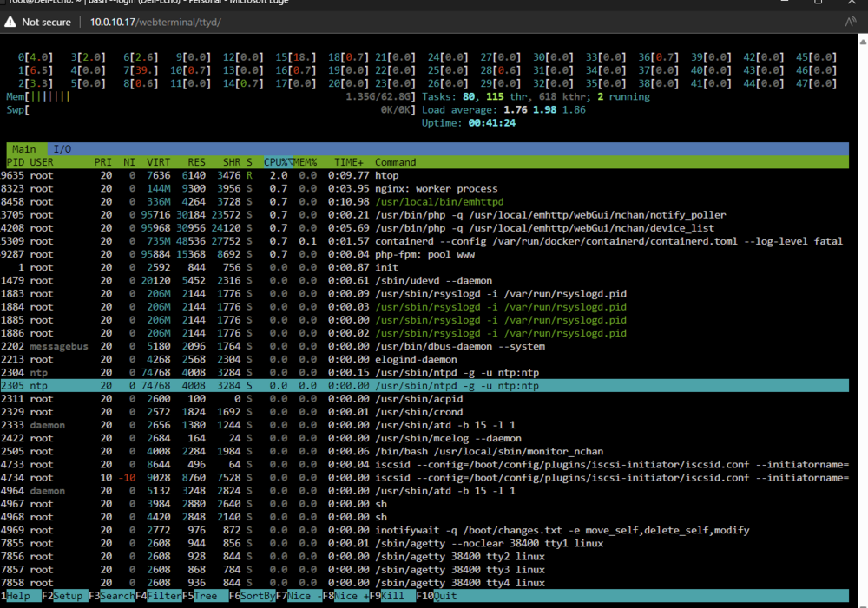Select the agetty tty4 linux row
This screenshot has height=608, width=868.
pyautogui.click(x=424, y=583)
